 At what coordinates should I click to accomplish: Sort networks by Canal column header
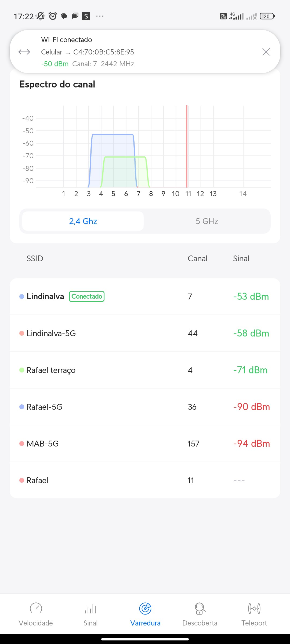197,259
